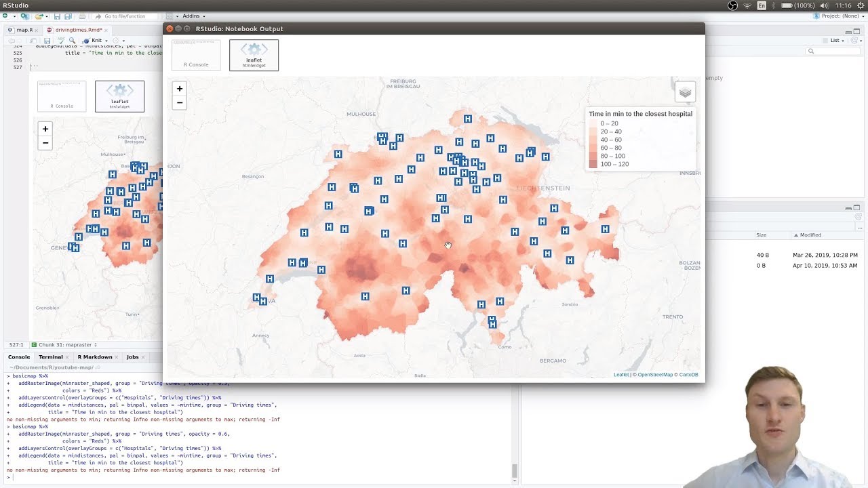Click the Create Project icon

[25, 16]
